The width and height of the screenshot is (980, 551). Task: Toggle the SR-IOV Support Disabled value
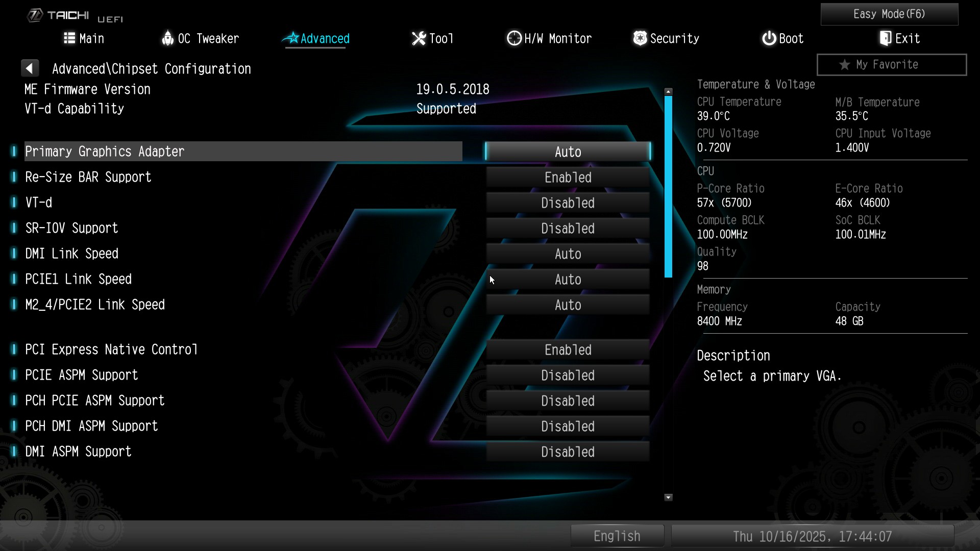568,229
